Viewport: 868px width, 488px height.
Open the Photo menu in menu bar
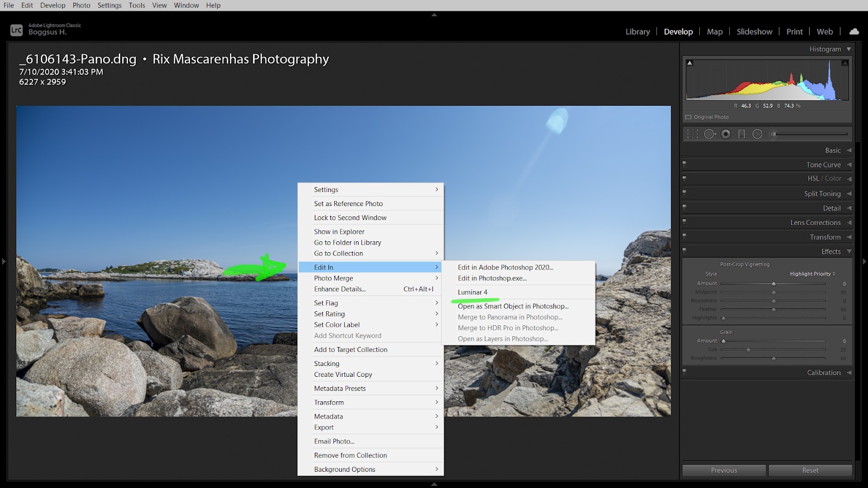click(x=81, y=5)
